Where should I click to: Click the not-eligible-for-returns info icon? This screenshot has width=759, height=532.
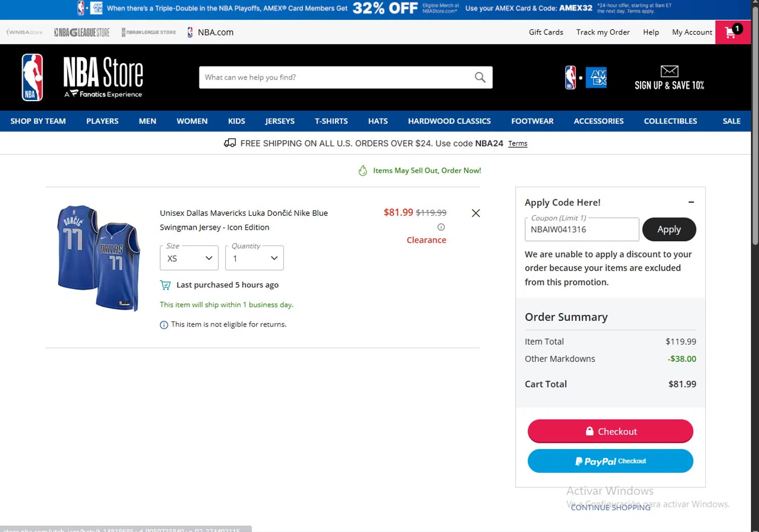(164, 325)
